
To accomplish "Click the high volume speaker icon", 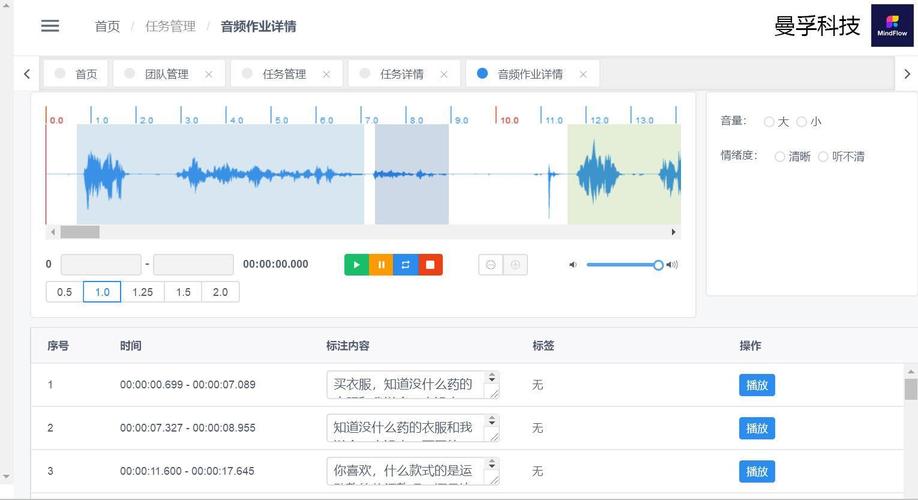I will point(672,265).
